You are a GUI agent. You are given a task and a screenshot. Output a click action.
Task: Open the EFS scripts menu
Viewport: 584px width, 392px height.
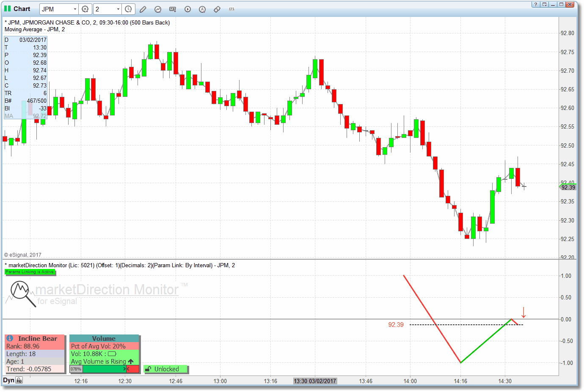pos(231,9)
